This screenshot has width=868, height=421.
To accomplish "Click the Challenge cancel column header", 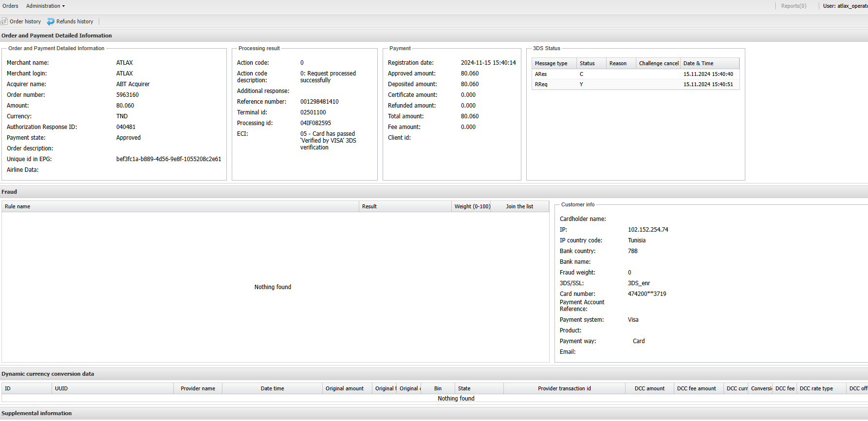I will pos(658,63).
